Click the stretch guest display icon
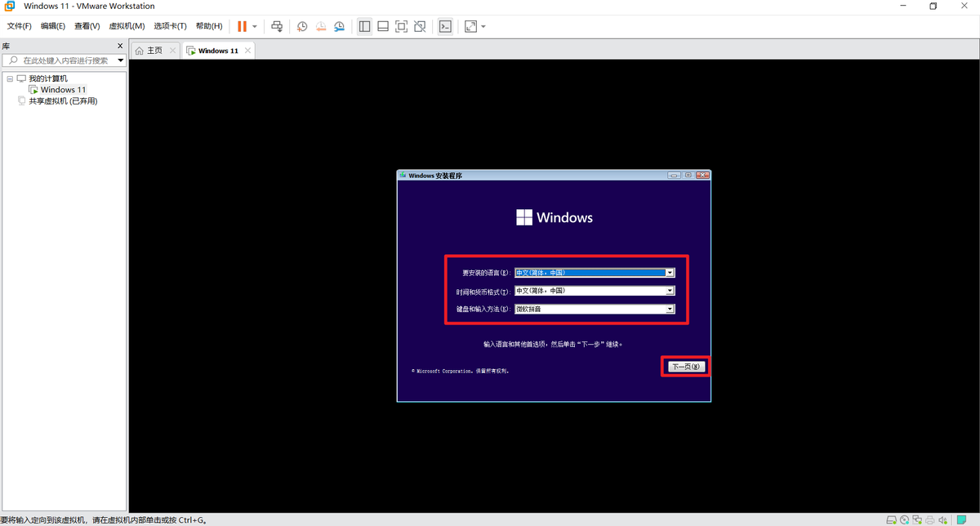Screen dimensions: 980x526 pyautogui.click(x=470, y=26)
